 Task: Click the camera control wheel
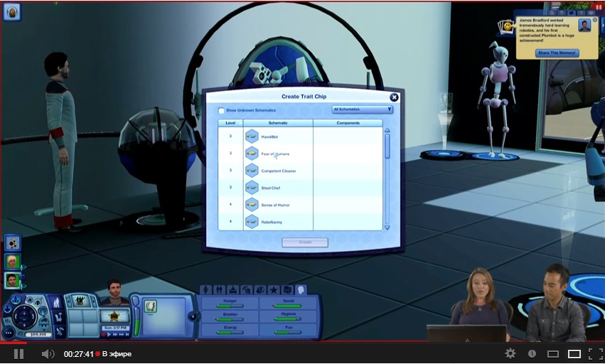coord(24,316)
